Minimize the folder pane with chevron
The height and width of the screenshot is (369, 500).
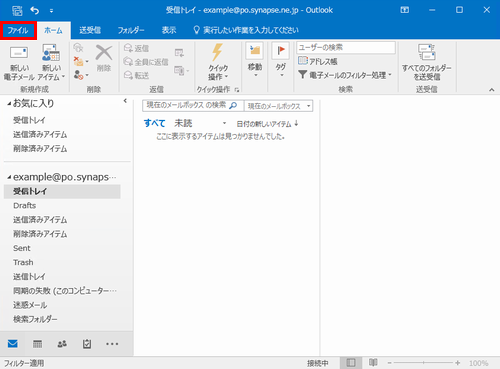click(125, 101)
